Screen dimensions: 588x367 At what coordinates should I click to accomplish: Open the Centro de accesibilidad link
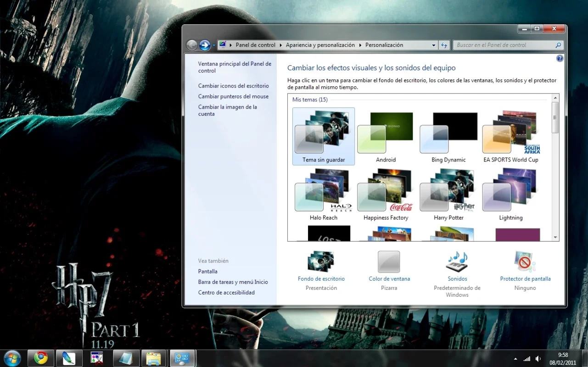pos(226,293)
